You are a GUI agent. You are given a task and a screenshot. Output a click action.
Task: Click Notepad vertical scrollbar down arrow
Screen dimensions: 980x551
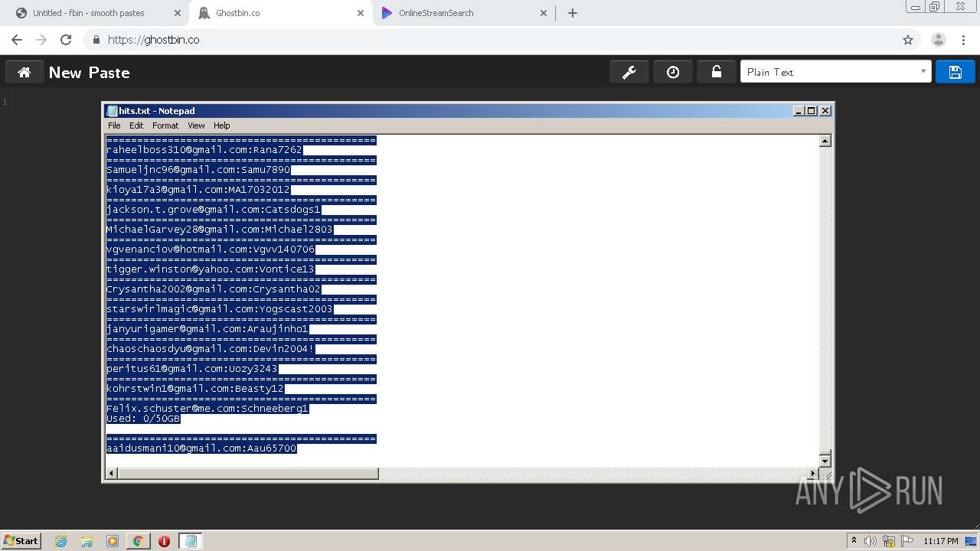(x=825, y=461)
